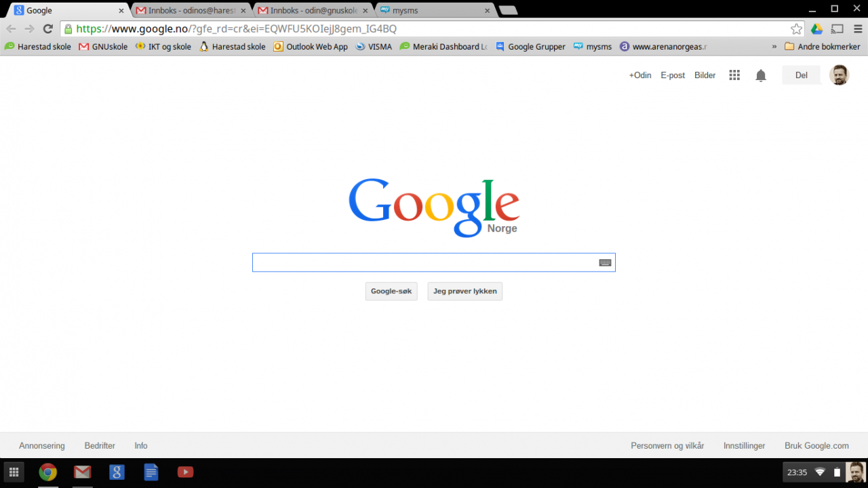Go forward using the forward arrow

29,29
